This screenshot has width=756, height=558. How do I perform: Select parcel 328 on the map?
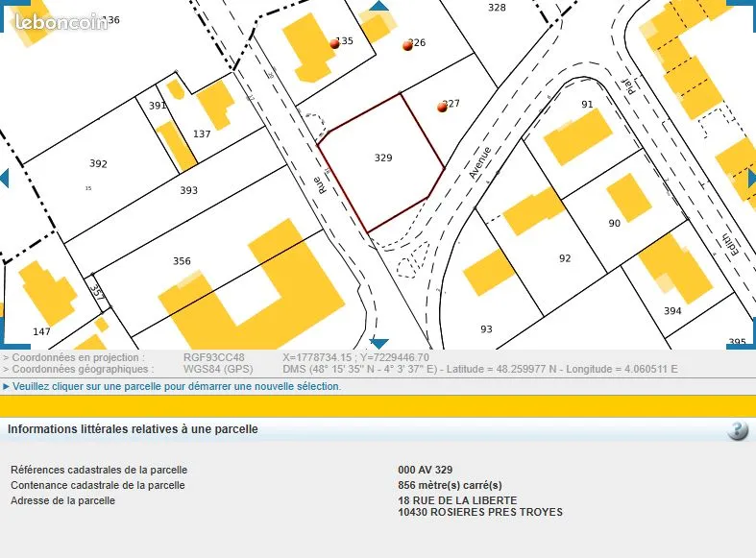[497, 8]
